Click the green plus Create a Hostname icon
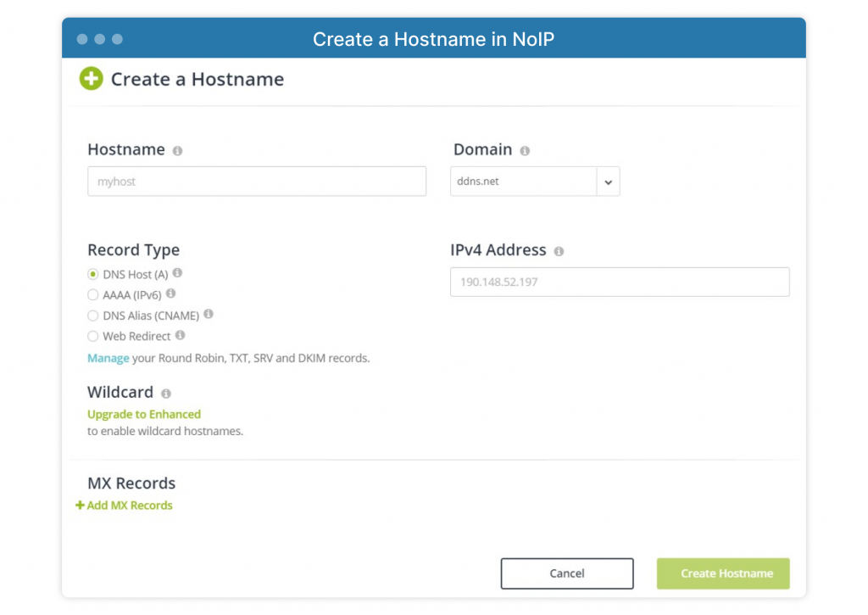This screenshot has width=868, height=615. [92, 79]
